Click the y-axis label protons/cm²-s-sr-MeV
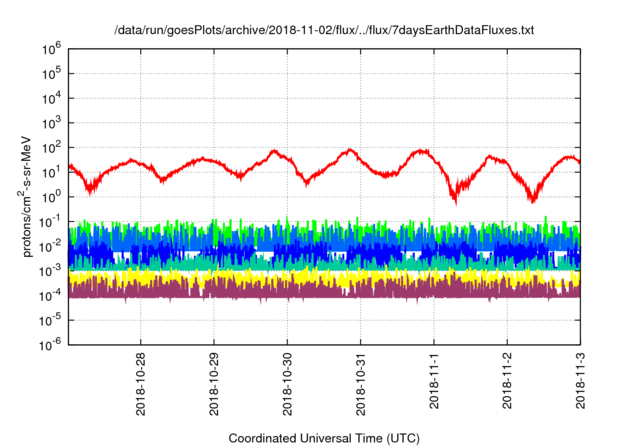640x448 pixels. click(x=25, y=197)
